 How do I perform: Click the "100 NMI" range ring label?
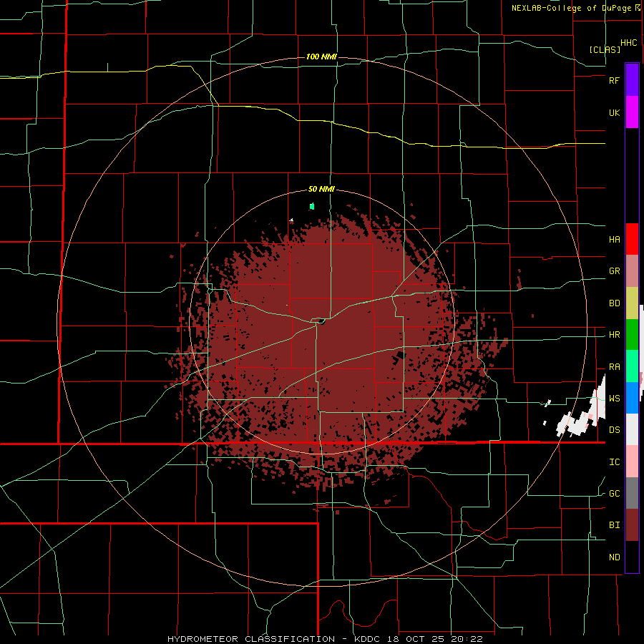[321, 57]
